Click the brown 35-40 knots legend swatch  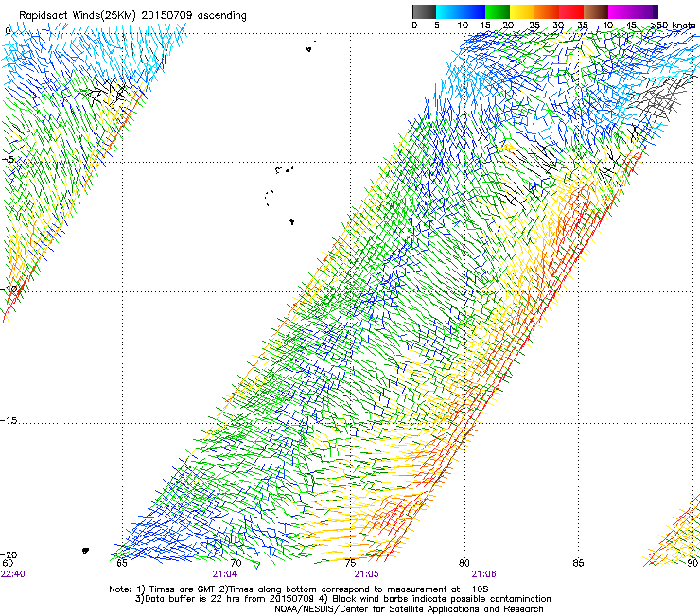pyautogui.click(x=596, y=11)
